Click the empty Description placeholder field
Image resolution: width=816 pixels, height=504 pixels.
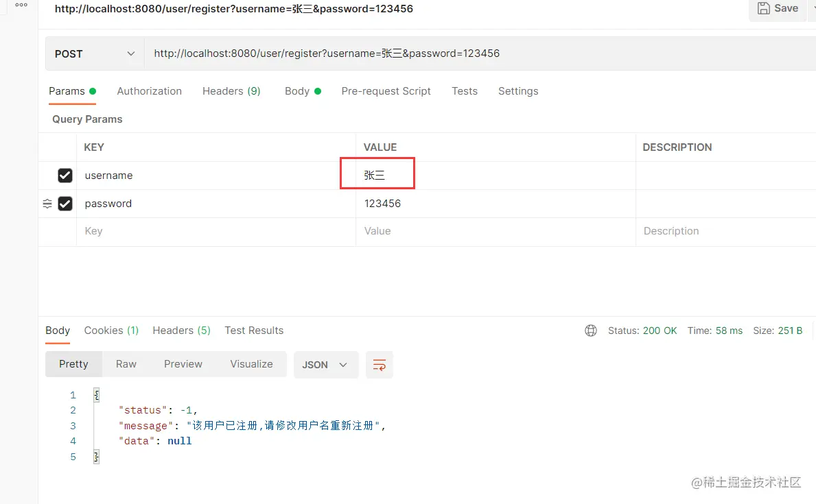pos(726,231)
